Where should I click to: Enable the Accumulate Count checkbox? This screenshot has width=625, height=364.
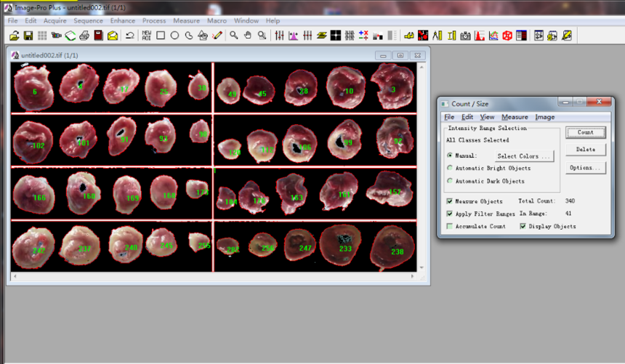pos(450,227)
